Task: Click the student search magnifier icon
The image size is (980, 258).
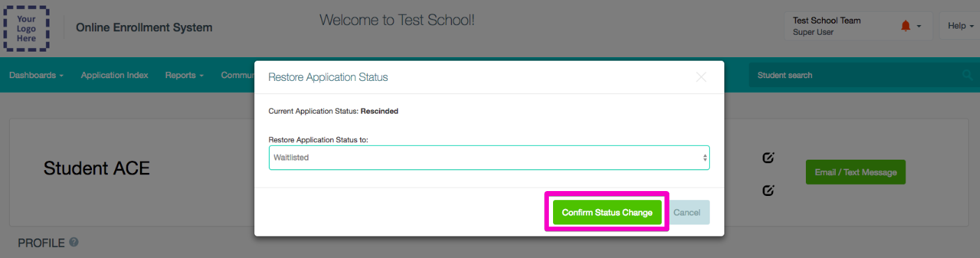Action: coord(967,75)
